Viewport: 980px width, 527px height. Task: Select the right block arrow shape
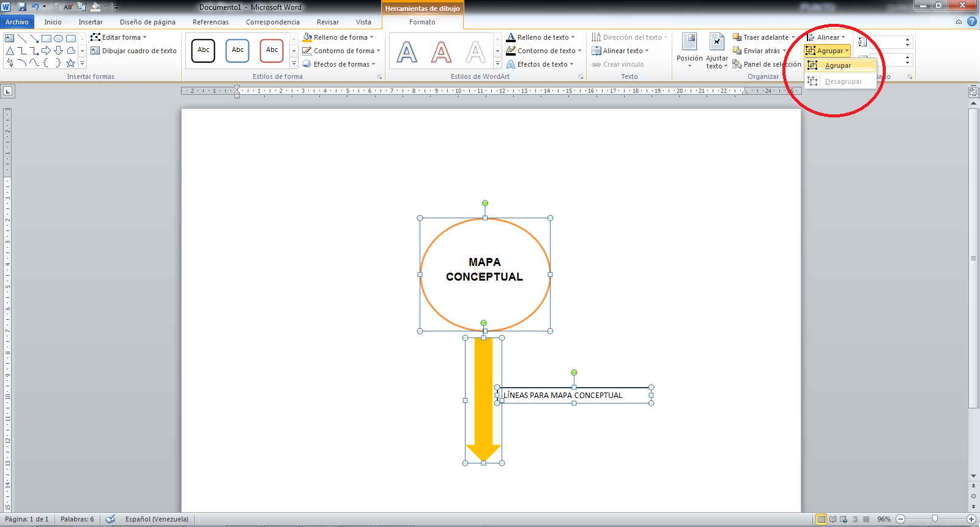46,50
